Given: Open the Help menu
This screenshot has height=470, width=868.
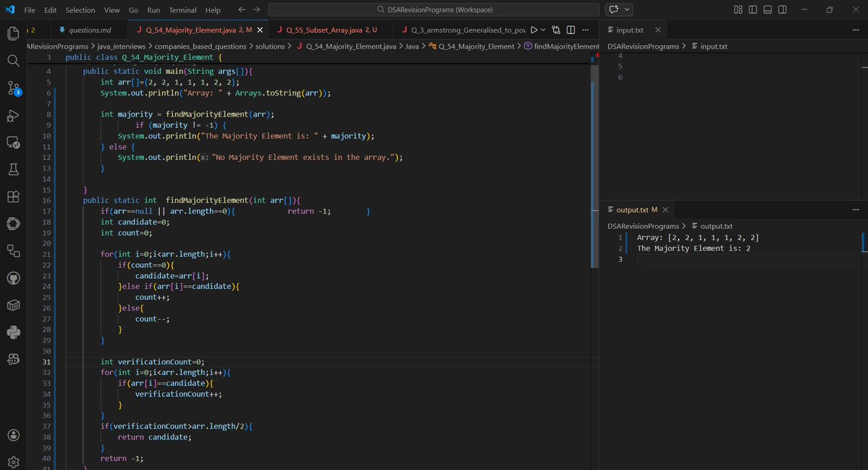Looking at the screenshot, I should click(x=213, y=10).
